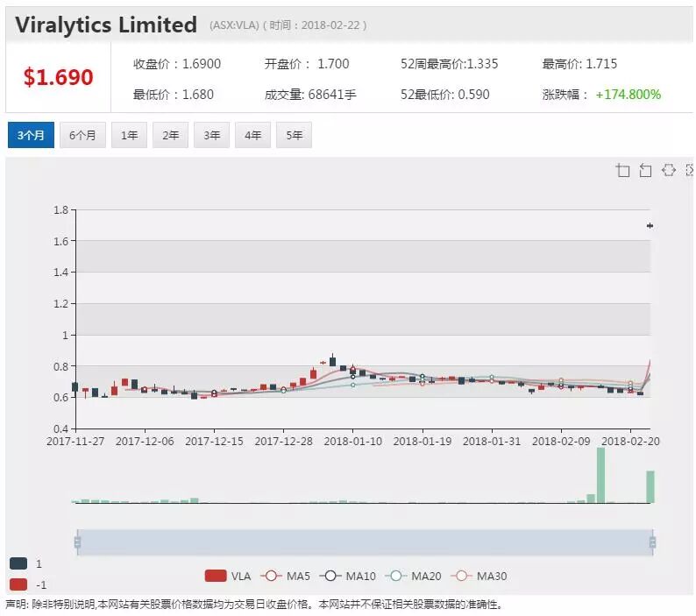Click the blue data zoom range bar
Viewport: 696px width, 616px height.
(365, 542)
